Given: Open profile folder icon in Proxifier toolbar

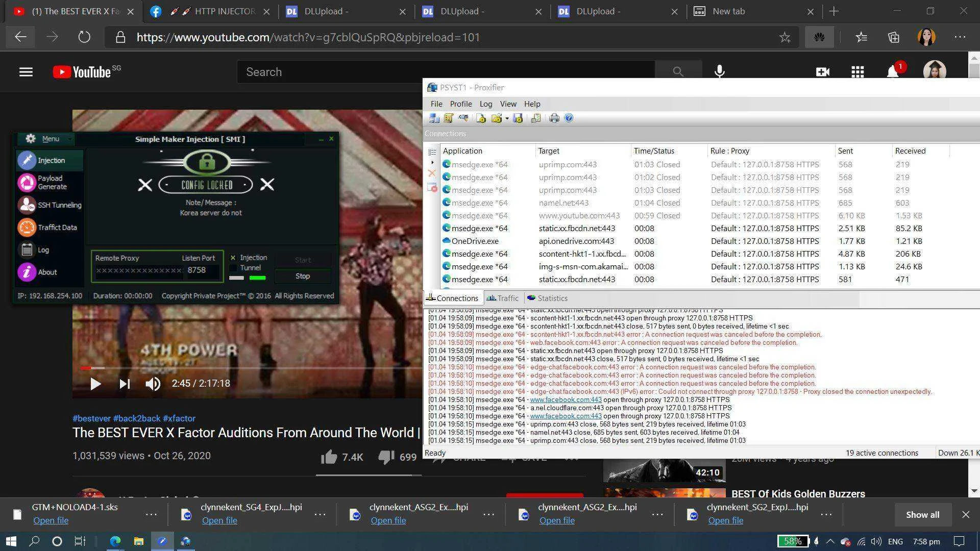Looking at the screenshot, I should point(496,118).
